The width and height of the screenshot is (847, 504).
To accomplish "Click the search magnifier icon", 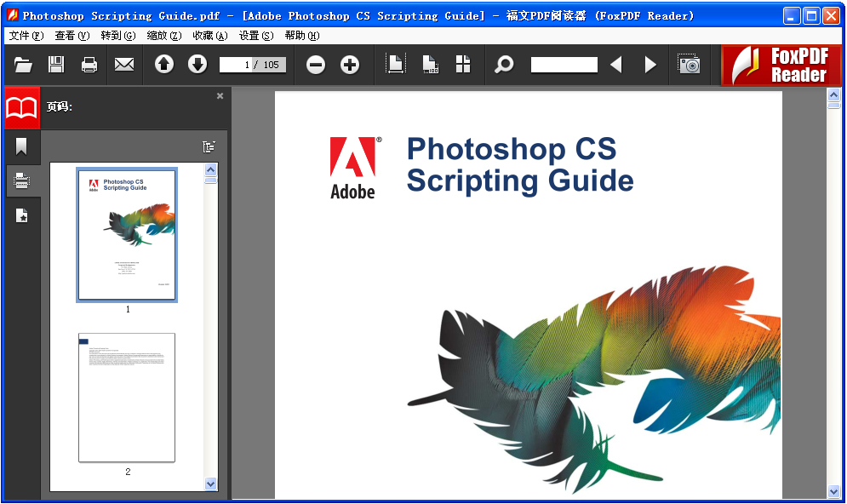I will point(504,65).
